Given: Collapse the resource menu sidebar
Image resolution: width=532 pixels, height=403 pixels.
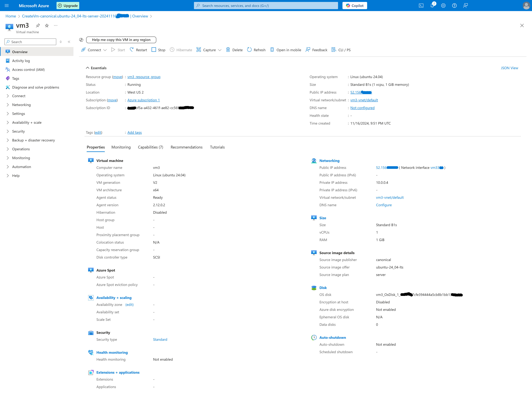Looking at the screenshot, I should point(69,42).
